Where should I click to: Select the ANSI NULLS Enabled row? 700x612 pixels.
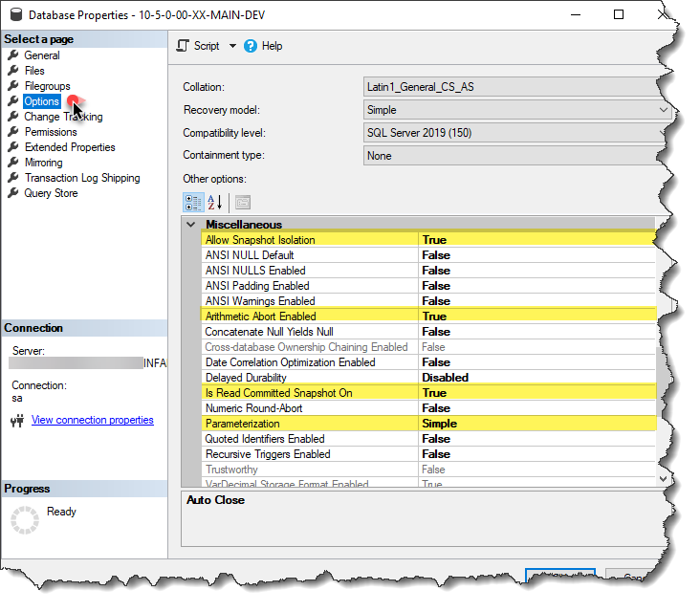428,270
